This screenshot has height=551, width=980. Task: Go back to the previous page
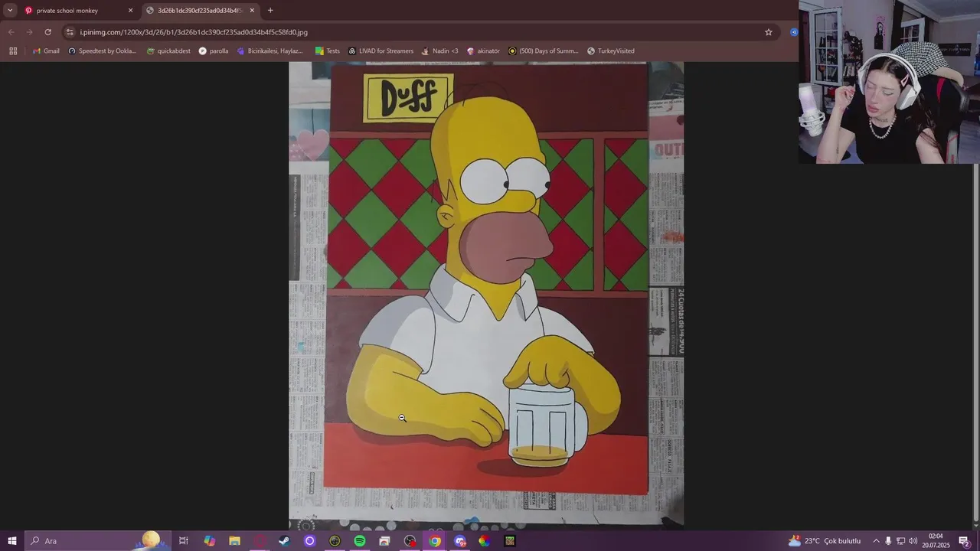click(11, 32)
